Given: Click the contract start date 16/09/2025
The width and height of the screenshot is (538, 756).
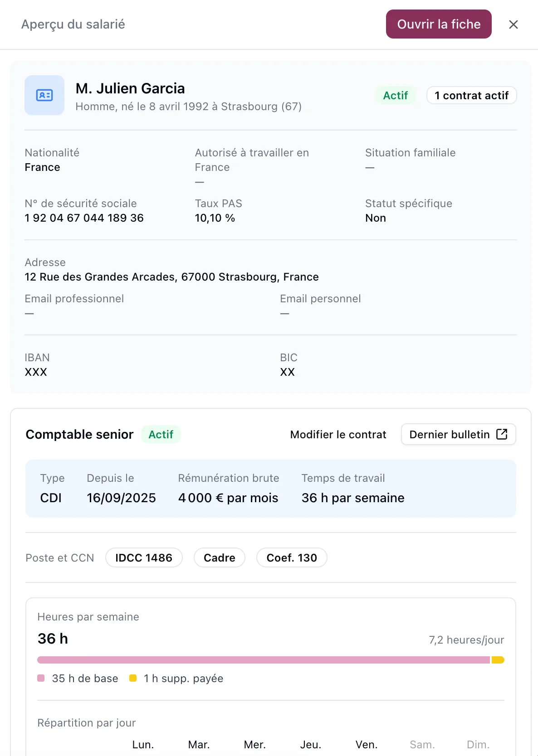Looking at the screenshot, I should [x=121, y=498].
